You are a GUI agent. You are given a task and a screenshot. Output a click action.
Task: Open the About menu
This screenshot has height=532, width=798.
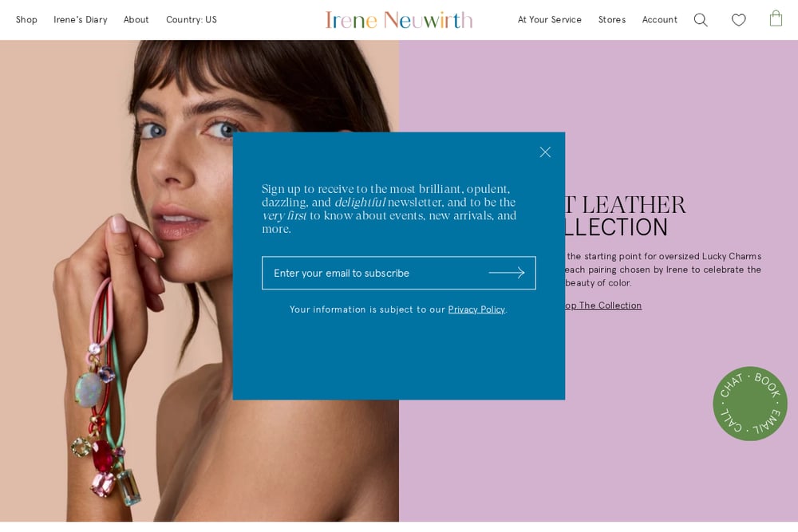point(136,20)
